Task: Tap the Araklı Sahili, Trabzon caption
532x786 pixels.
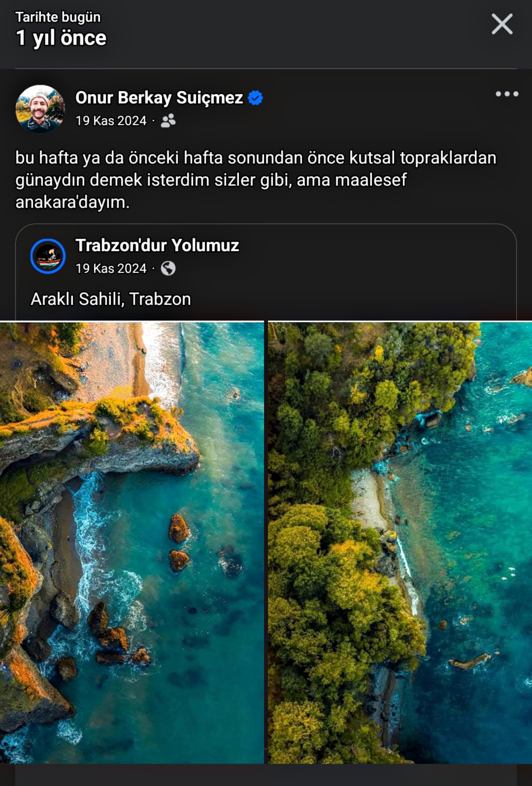Action: [111, 299]
